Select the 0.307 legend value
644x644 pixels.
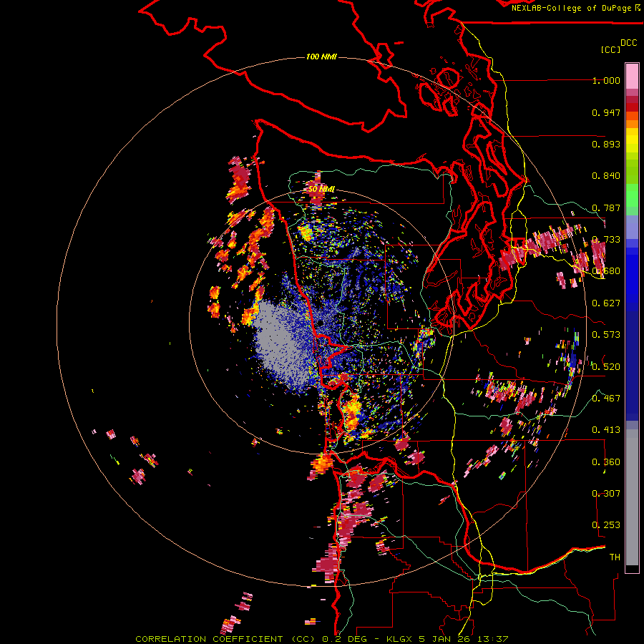click(x=606, y=494)
